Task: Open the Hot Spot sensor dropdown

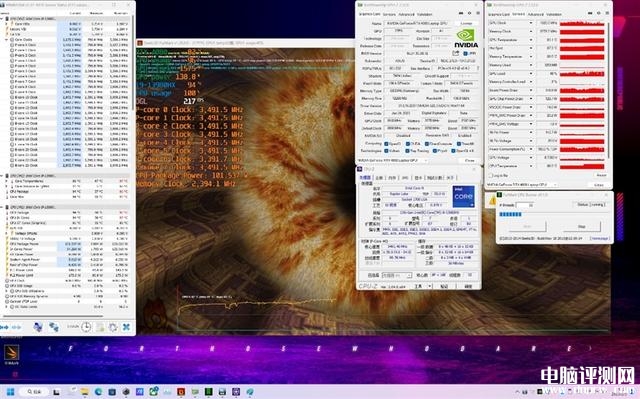Action: tap(531, 48)
